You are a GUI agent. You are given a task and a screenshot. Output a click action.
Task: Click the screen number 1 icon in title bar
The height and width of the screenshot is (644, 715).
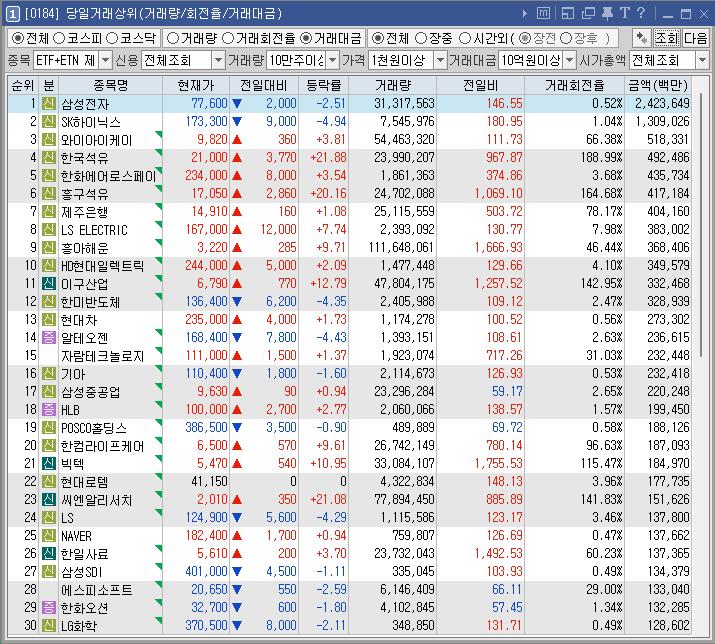(12, 14)
